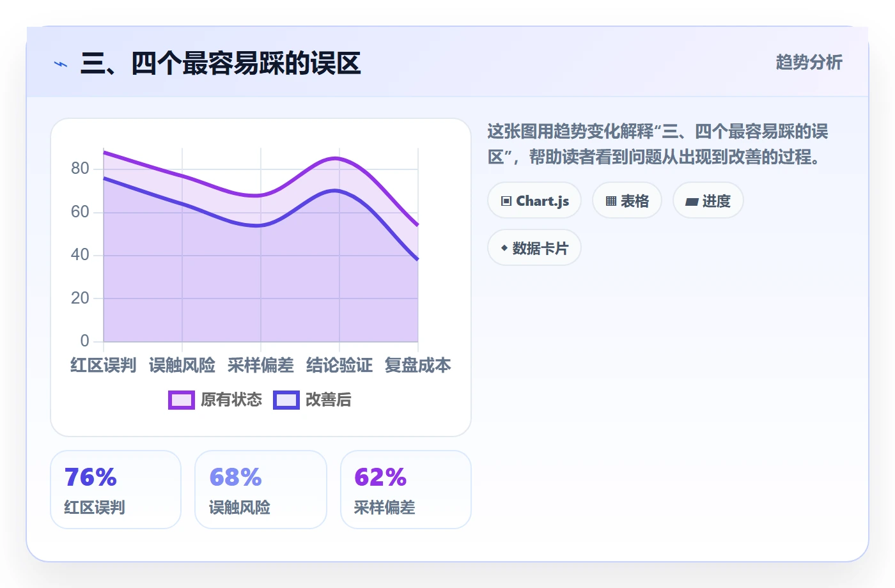
Task: Toggle the 改善后 legend swatch
Action: [x=286, y=400]
